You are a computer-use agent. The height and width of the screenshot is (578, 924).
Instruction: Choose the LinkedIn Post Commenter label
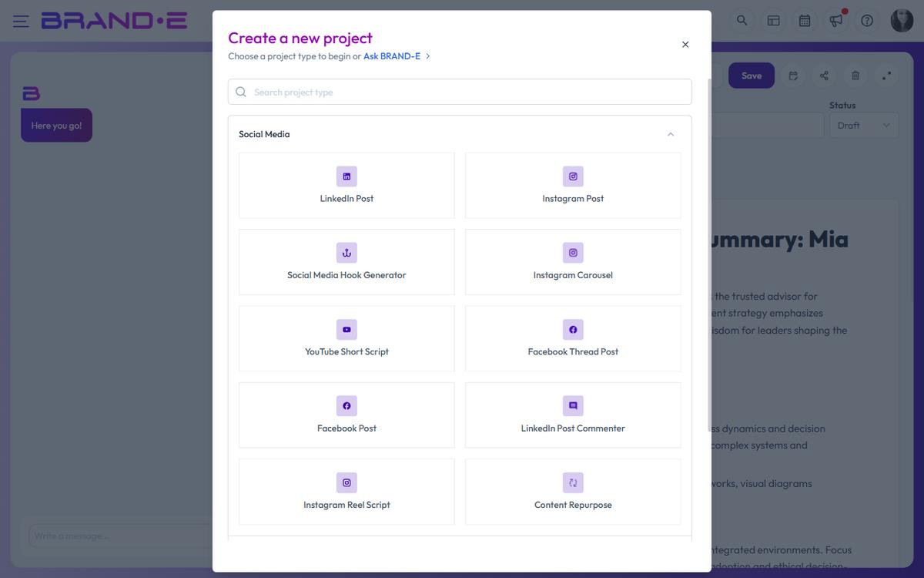point(573,428)
